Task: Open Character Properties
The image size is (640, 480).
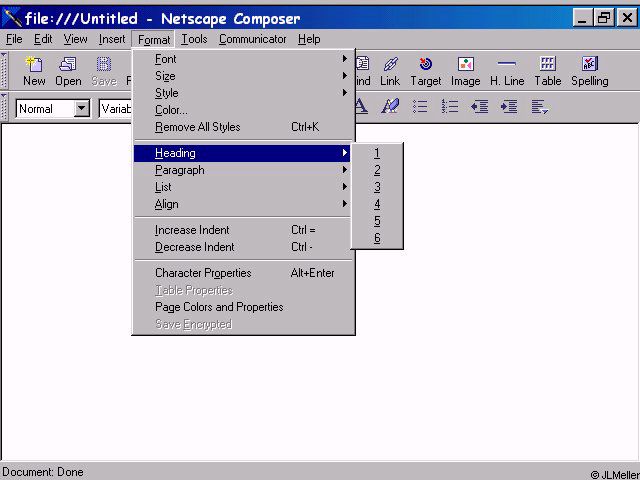Action: tap(242, 273)
